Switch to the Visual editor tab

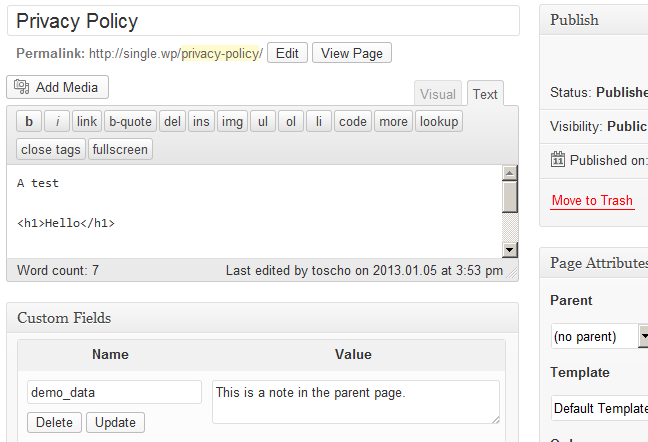(x=438, y=94)
